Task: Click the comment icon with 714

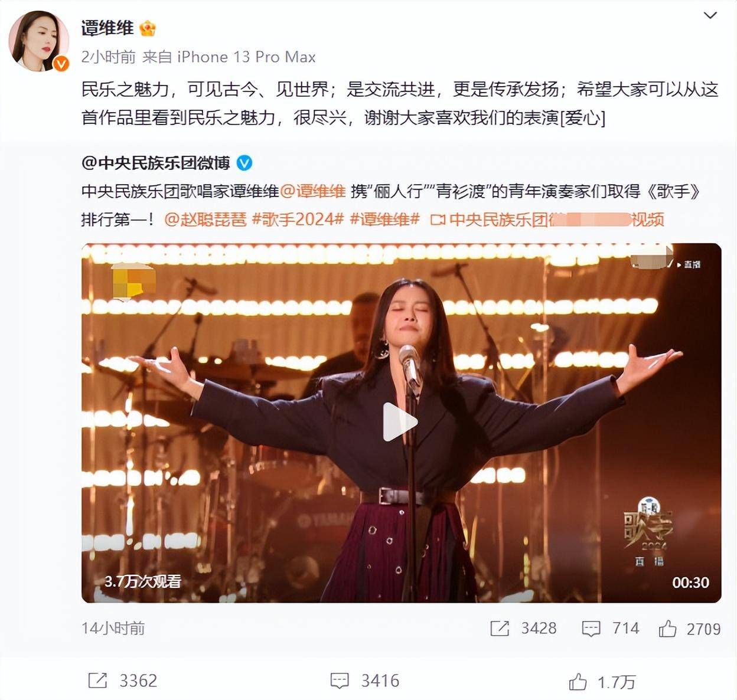Action: [x=591, y=629]
